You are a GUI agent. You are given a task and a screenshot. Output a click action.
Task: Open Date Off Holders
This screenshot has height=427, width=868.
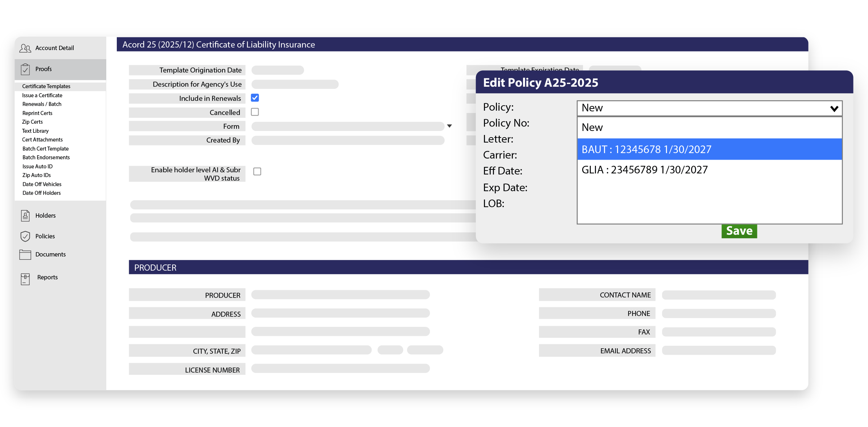pyautogui.click(x=41, y=193)
